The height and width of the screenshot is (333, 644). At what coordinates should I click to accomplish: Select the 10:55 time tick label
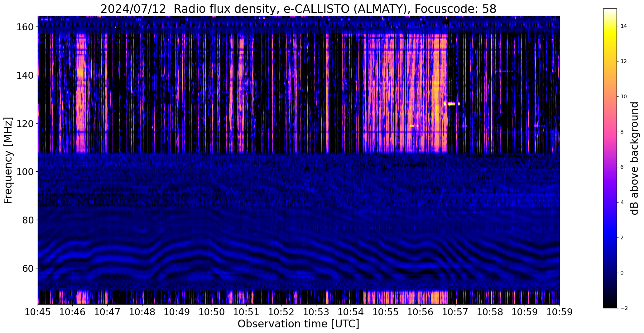coord(386,312)
